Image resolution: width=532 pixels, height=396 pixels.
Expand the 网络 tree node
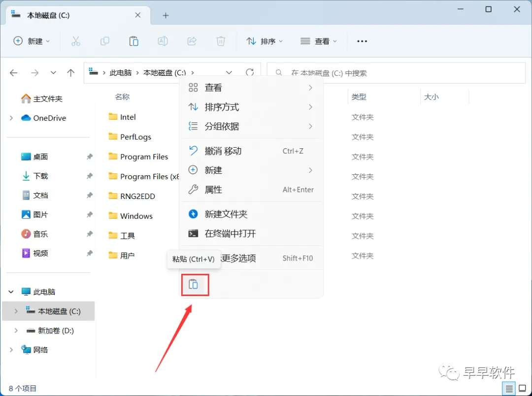click(x=11, y=350)
